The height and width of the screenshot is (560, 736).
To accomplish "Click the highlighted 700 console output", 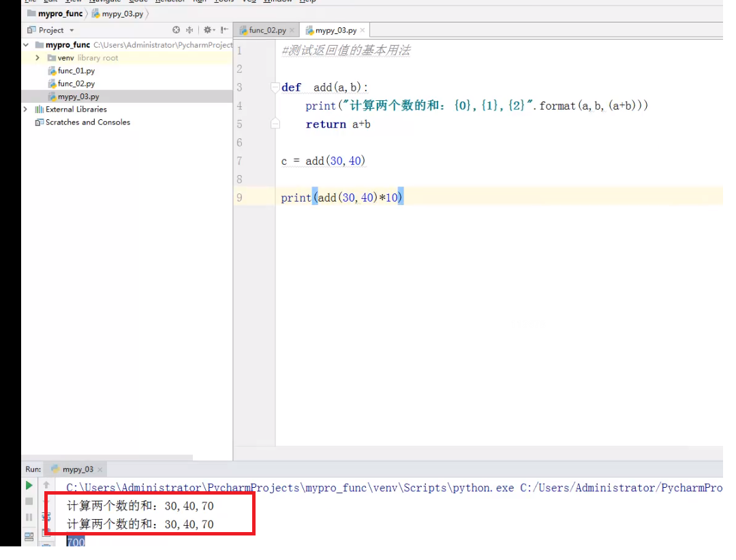I will click(76, 542).
